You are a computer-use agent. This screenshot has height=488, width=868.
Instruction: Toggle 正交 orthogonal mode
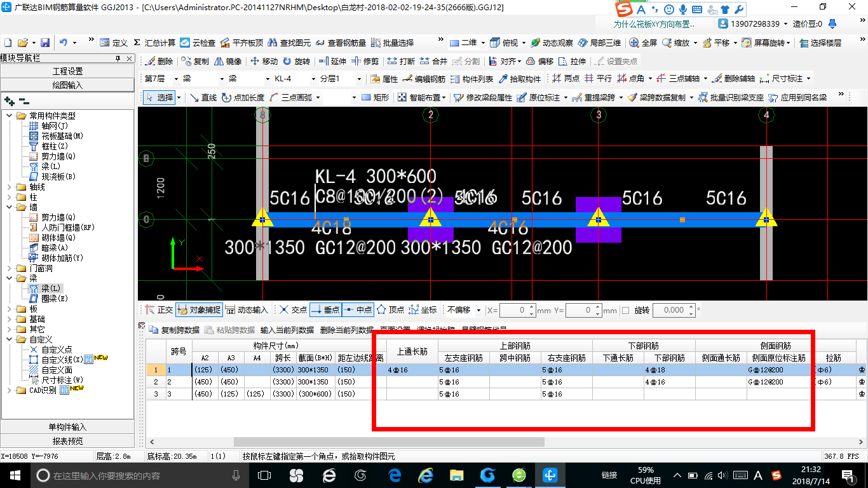[159, 310]
